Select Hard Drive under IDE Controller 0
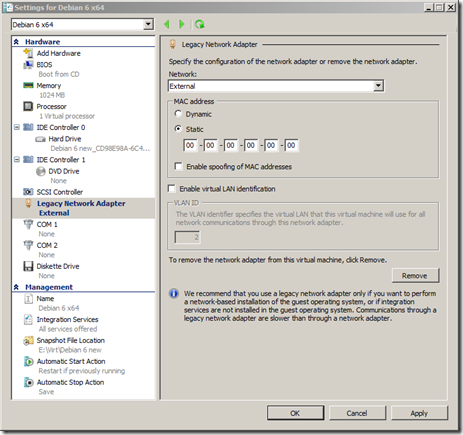The height and width of the screenshot is (435, 463). (x=65, y=139)
